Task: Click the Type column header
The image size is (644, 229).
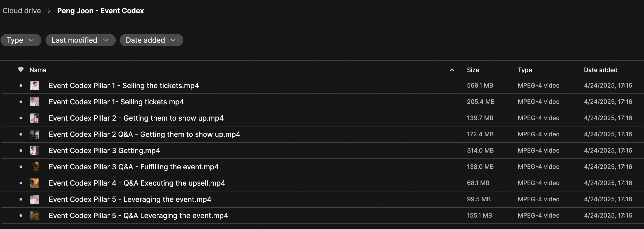Action: [525, 70]
